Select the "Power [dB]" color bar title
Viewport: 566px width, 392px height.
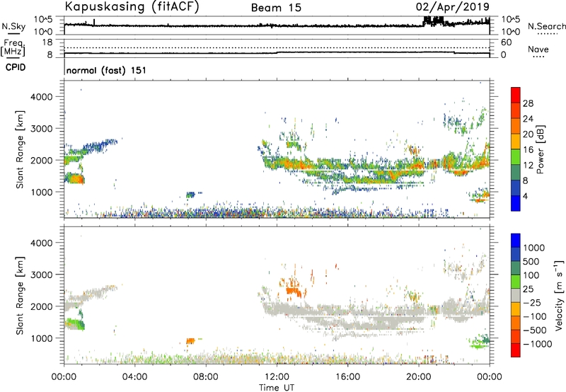coord(540,149)
